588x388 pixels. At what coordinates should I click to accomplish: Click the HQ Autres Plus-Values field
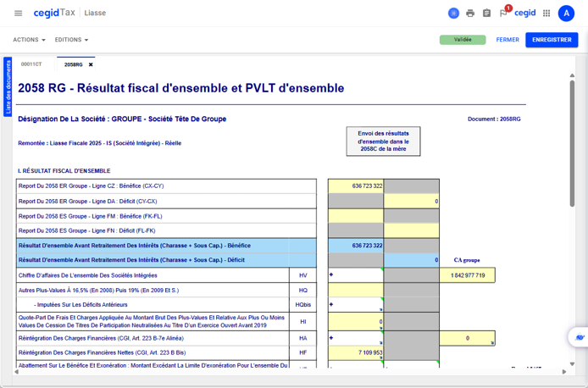click(x=356, y=291)
